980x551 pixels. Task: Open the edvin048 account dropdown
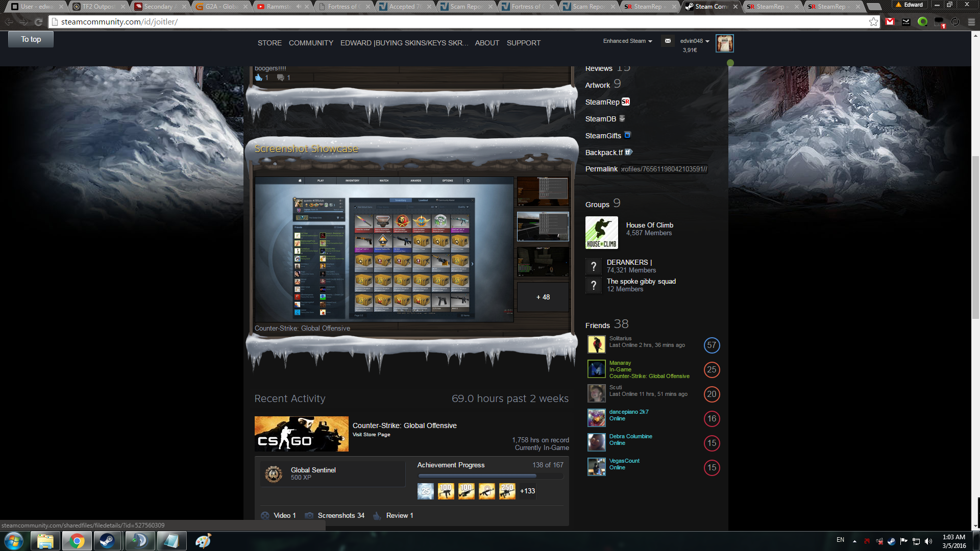point(694,41)
